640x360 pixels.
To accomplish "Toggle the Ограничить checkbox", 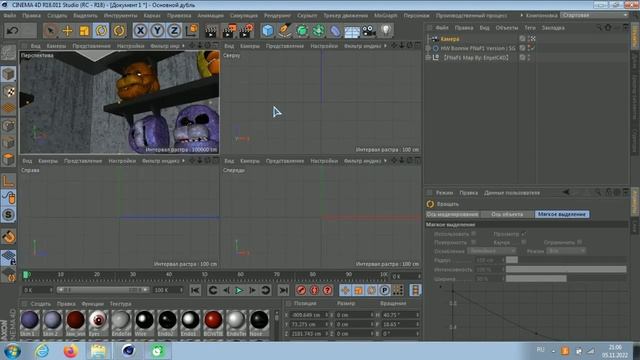I will (579, 242).
